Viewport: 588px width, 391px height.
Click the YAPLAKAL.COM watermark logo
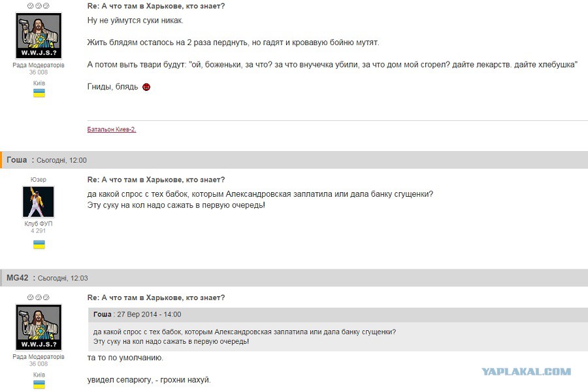(x=527, y=372)
